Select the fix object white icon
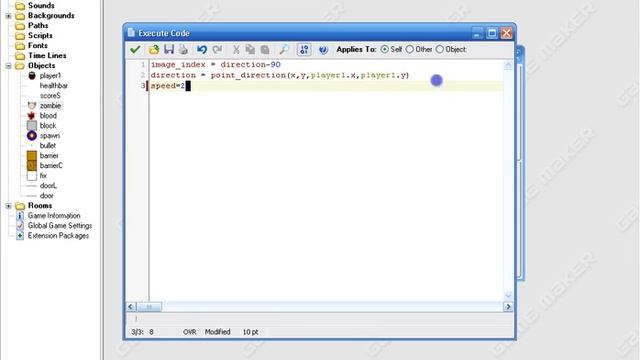 click(x=32, y=176)
